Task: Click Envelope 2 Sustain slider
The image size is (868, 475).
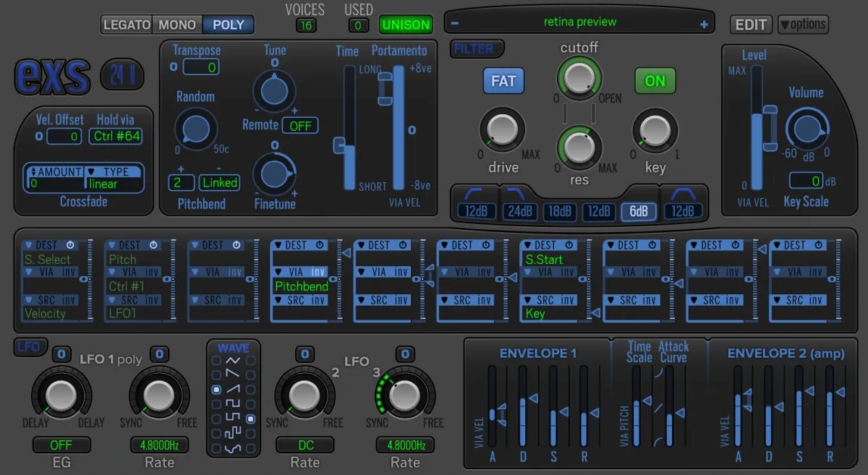Action: pyautogui.click(x=799, y=406)
